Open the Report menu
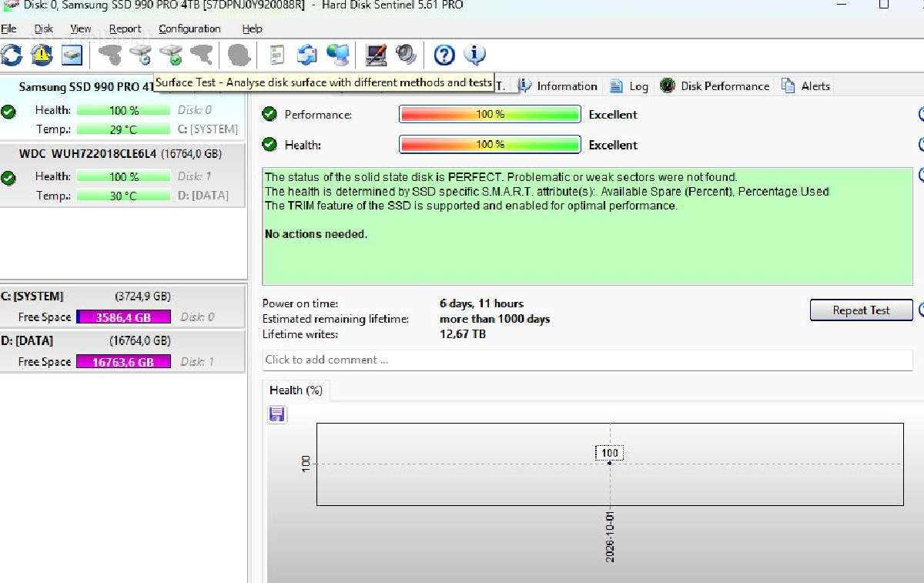 (x=125, y=28)
